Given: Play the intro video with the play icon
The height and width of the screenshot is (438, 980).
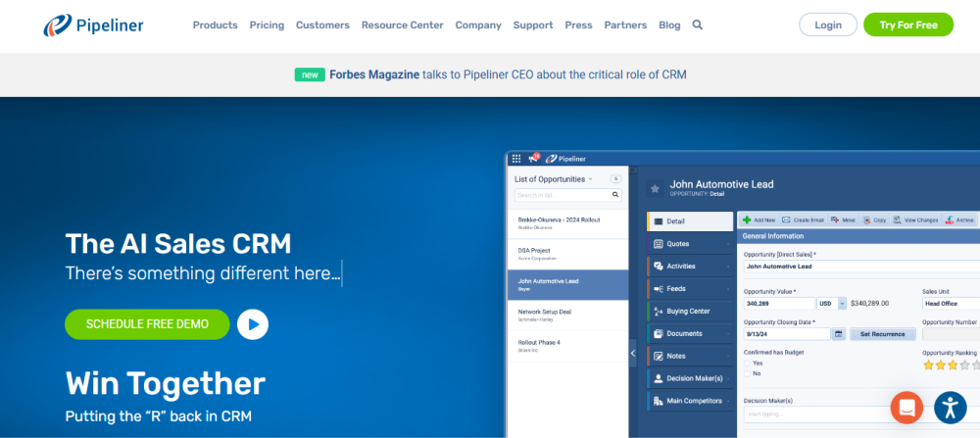Looking at the screenshot, I should tap(253, 323).
